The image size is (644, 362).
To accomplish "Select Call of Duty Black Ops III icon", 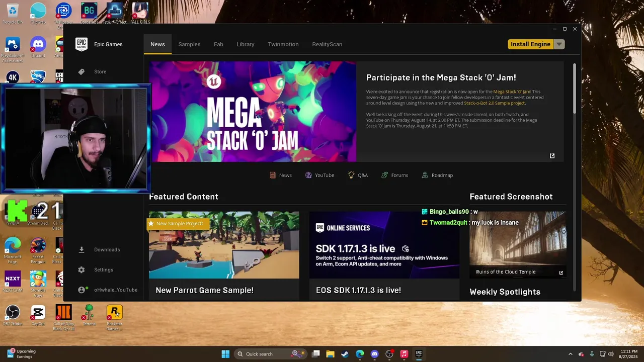I will [63, 317].
